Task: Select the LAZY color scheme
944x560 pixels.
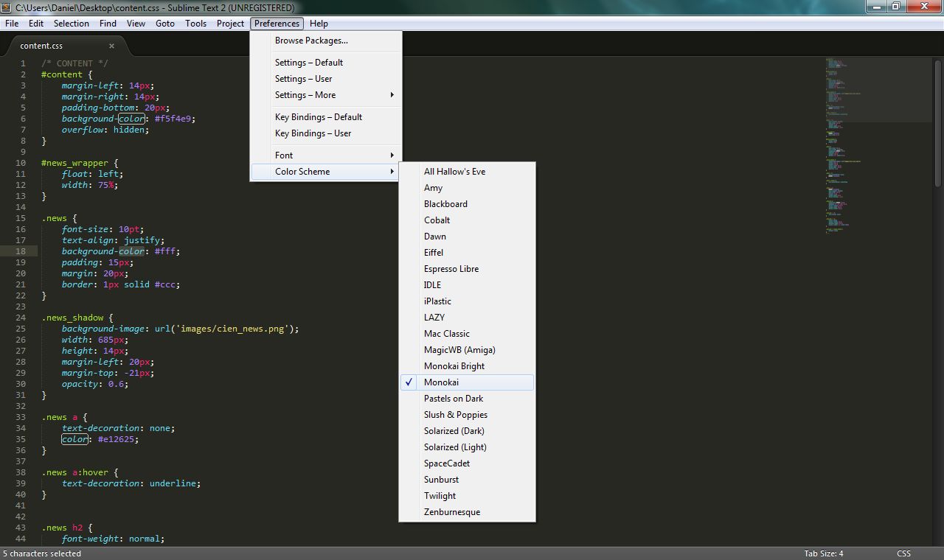Action: 467,318
